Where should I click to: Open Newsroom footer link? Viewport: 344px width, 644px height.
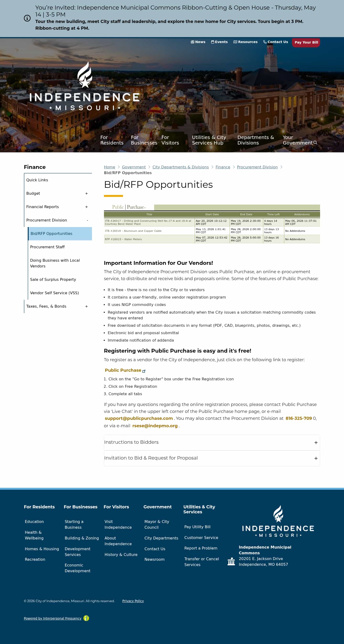tap(154, 560)
